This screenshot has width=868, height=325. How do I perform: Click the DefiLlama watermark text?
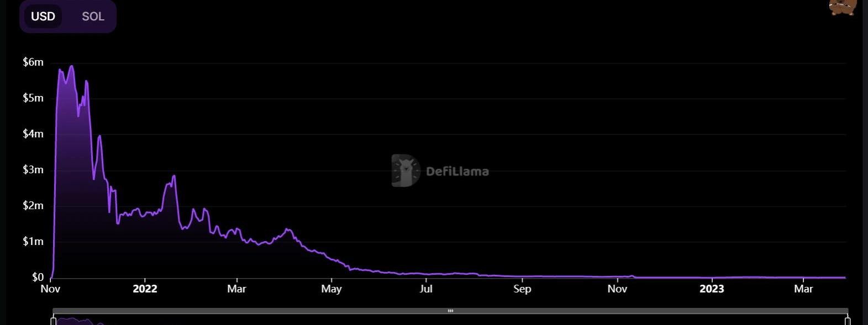click(x=457, y=172)
